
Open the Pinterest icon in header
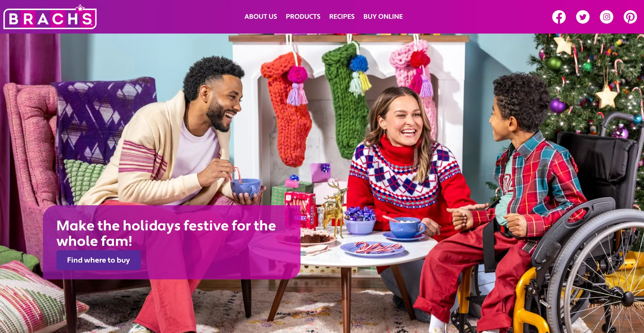click(x=630, y=17)
